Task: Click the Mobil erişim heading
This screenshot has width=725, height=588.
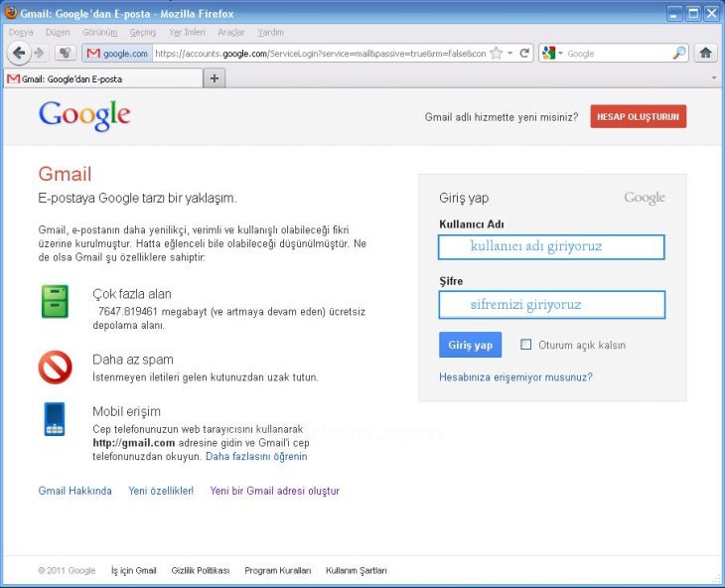Action: point(127,411)
